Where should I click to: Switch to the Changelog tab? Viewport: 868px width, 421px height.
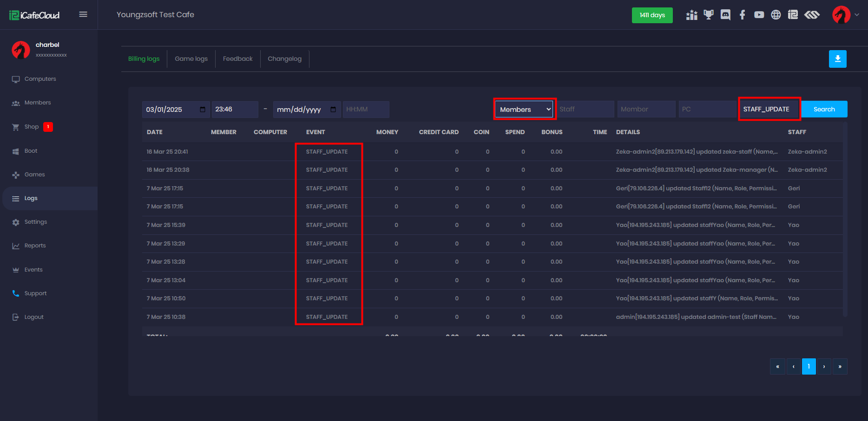tap(284, 59)
